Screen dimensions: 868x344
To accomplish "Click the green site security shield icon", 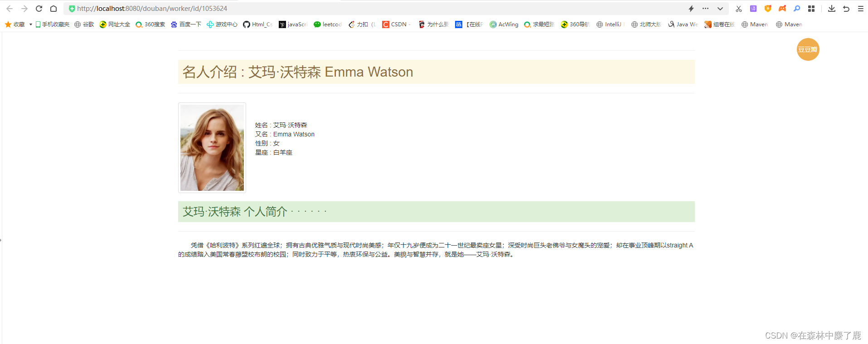I will pos(72,9).
